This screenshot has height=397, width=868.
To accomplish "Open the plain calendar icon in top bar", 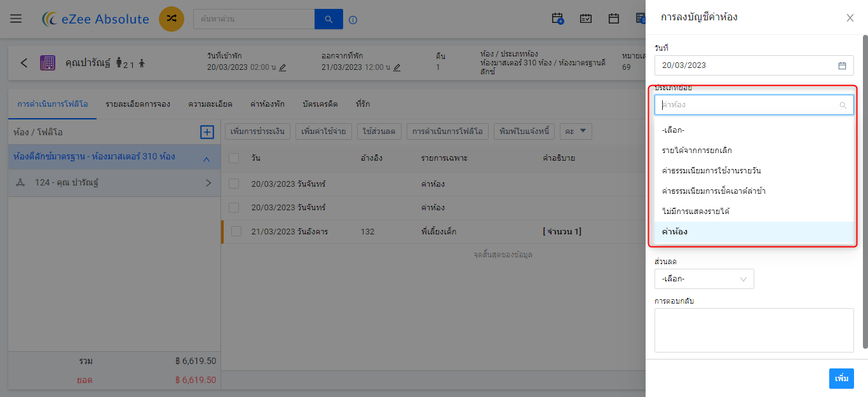I will 614,19.
